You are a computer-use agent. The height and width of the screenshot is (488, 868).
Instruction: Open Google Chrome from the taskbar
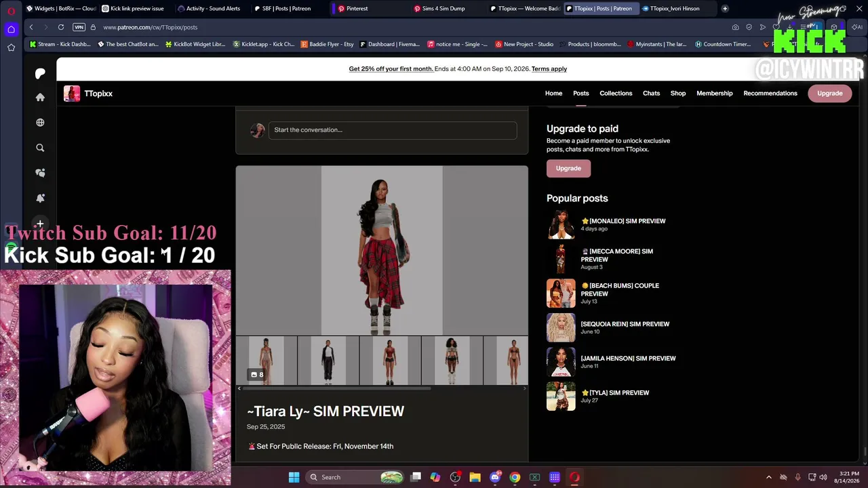[515, 477]
